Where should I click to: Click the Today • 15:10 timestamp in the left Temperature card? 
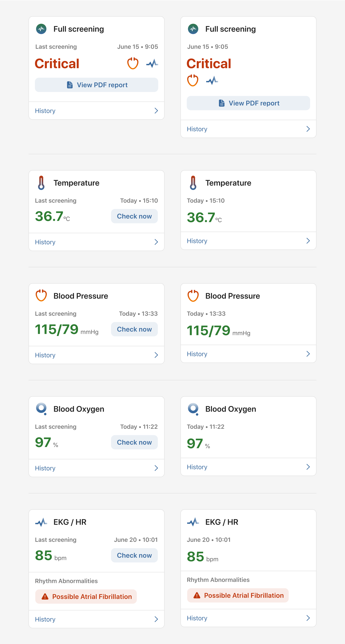[139, 201]
